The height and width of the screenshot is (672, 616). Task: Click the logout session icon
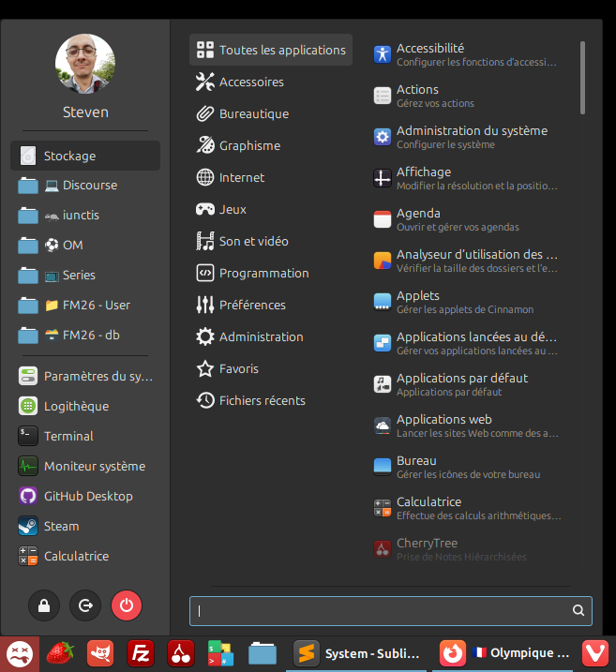(85, 606)
